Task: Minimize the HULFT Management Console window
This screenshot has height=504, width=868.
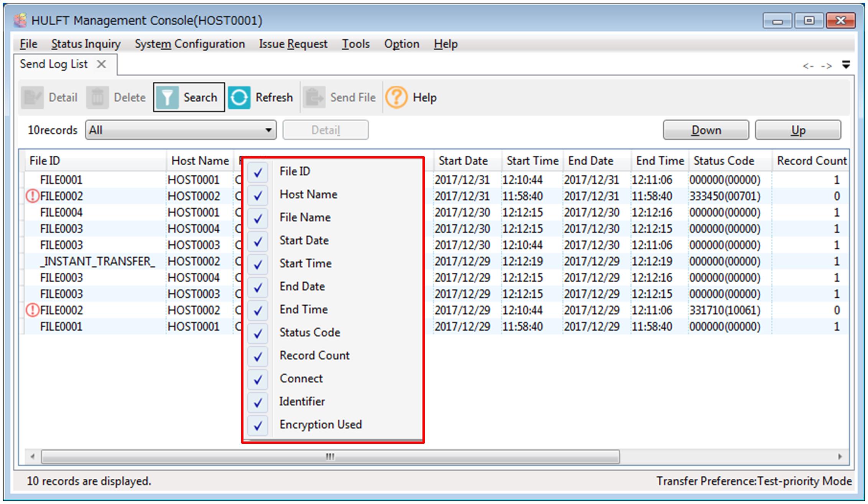Action: click(777, 21)
